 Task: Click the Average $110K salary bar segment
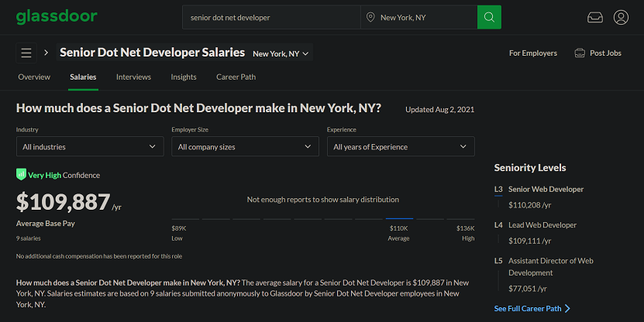pos(399,219)
